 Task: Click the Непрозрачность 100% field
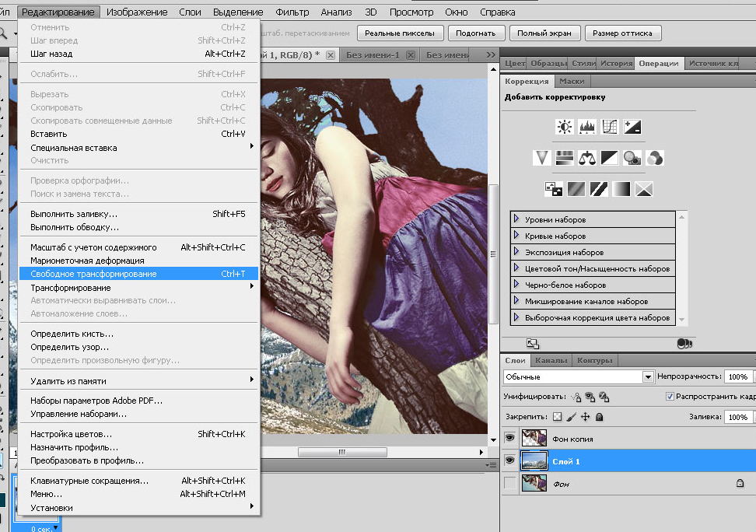738,376
